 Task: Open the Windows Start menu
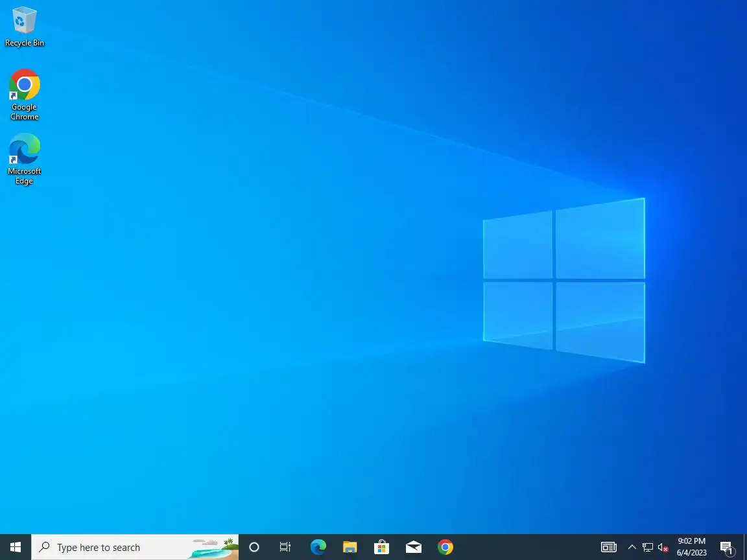(x=16, y=547)
